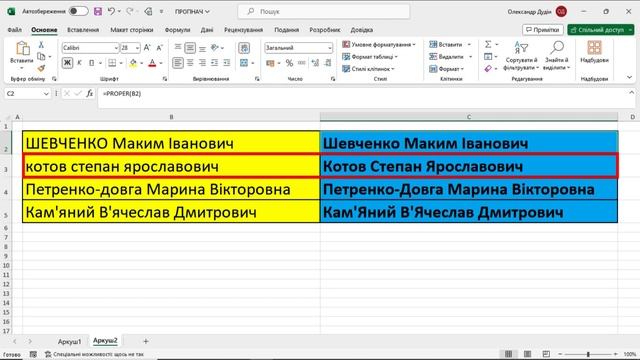Image resolution: width=640 pixels, height=360 pixels.
Task: Click the Cut scissors icon
Action: pyautogui.click(x=41, y=45)
